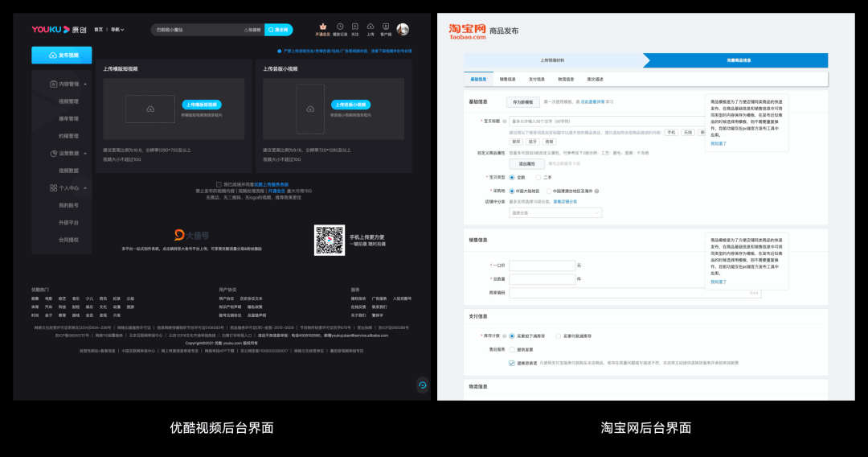
Task: Click the Youku back-to-top round icon
Action: [423, 385]
